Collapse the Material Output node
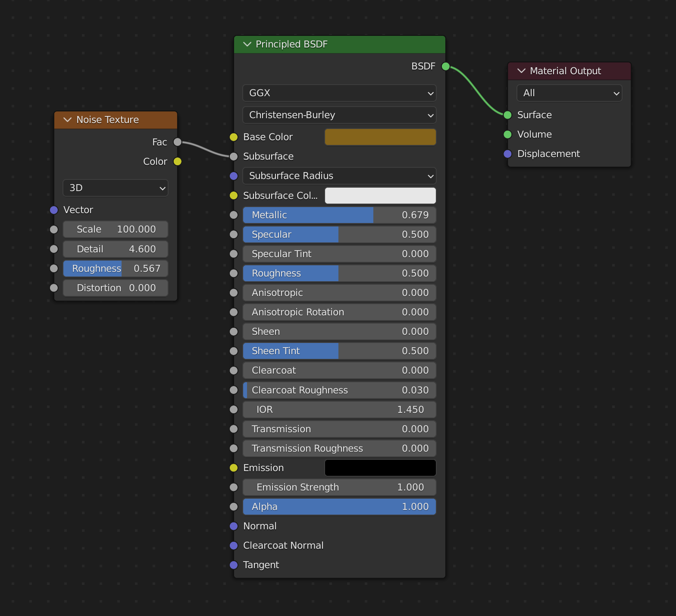The width and height of the screenshot is (676, 616). 521,71
